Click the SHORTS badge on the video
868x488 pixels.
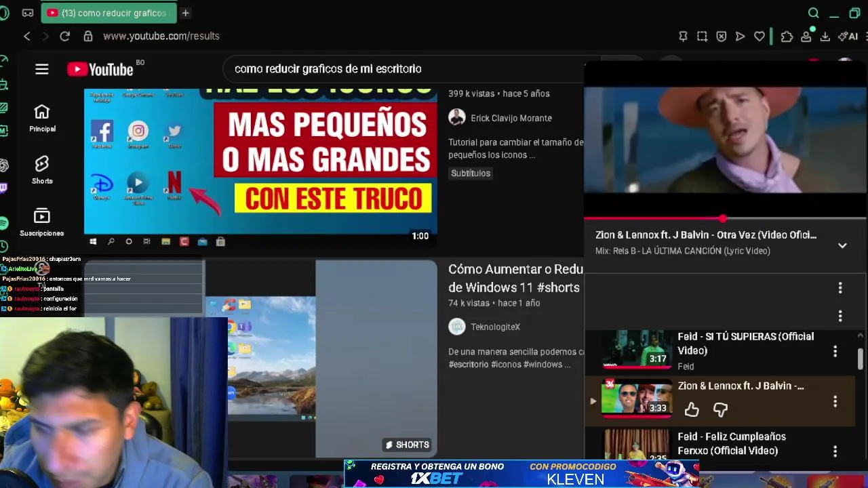407,445
